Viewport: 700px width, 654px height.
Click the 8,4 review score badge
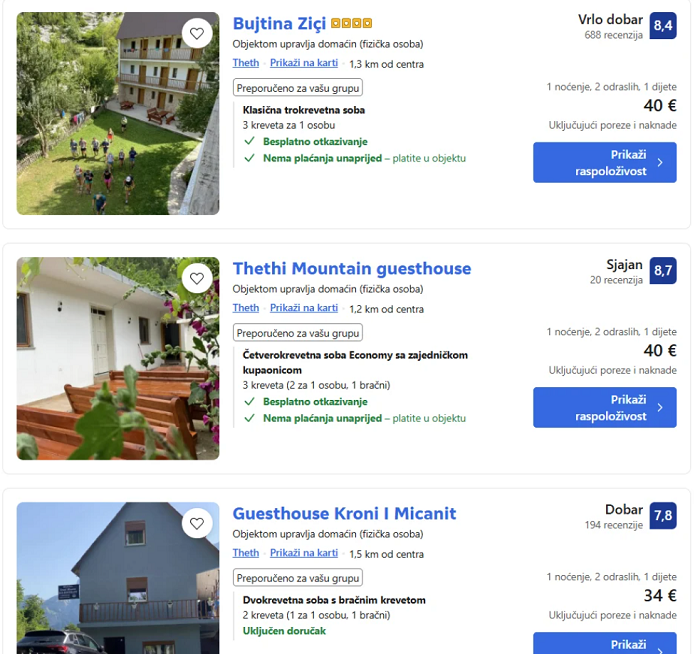(x=663, y=25)
